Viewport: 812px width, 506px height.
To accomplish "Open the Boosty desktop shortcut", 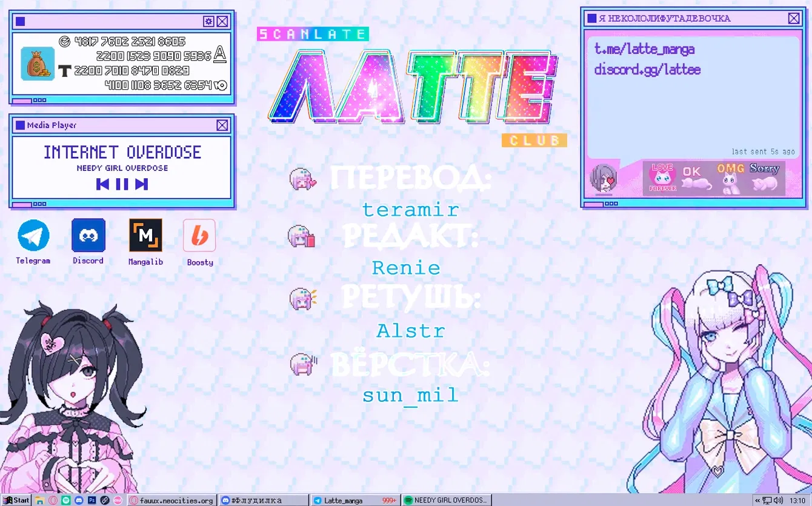I will (199, 236).
